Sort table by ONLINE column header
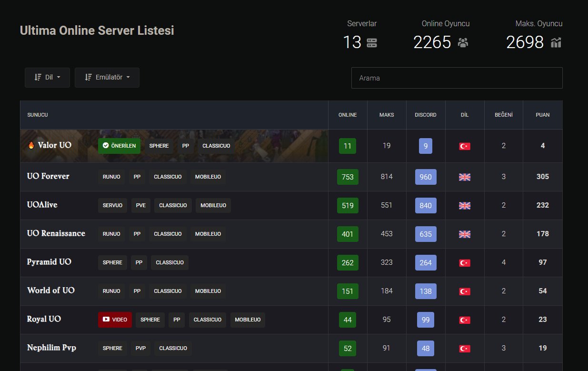 click(348, 115)
